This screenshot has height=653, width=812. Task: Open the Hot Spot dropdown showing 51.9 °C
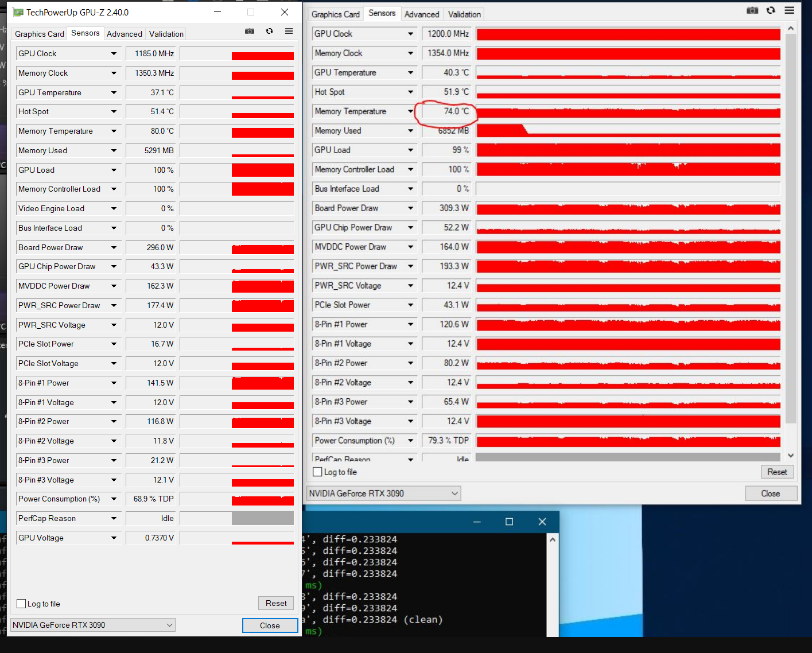click(410, 92)
